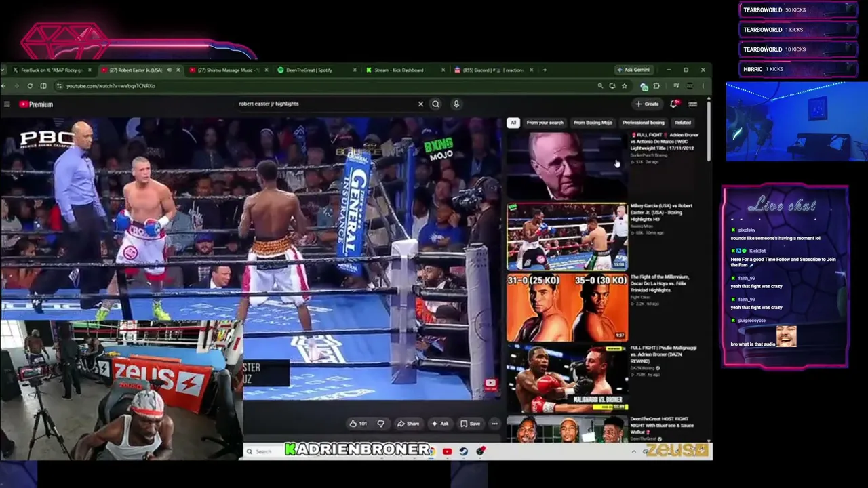The image size is (868, 488).
Task: Click the Ask Gemini button
Action: [633, 70]
